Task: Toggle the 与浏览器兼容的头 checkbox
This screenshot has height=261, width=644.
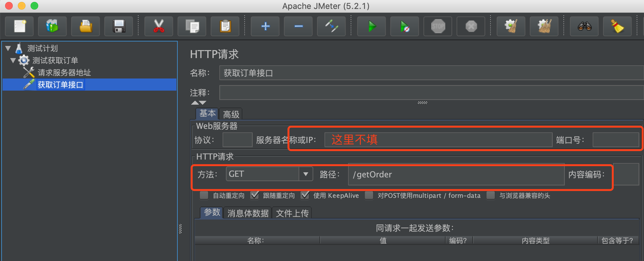Action: coord(491,195)
